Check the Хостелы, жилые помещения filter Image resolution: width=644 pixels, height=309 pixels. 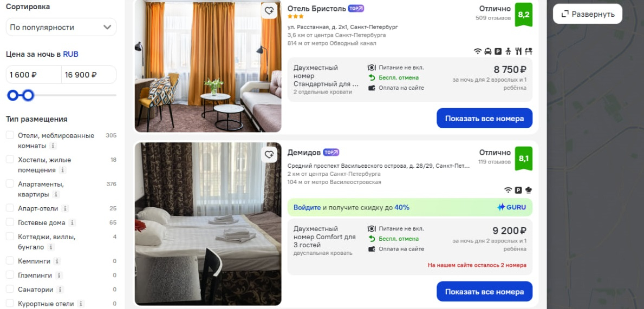coord(10,160)
